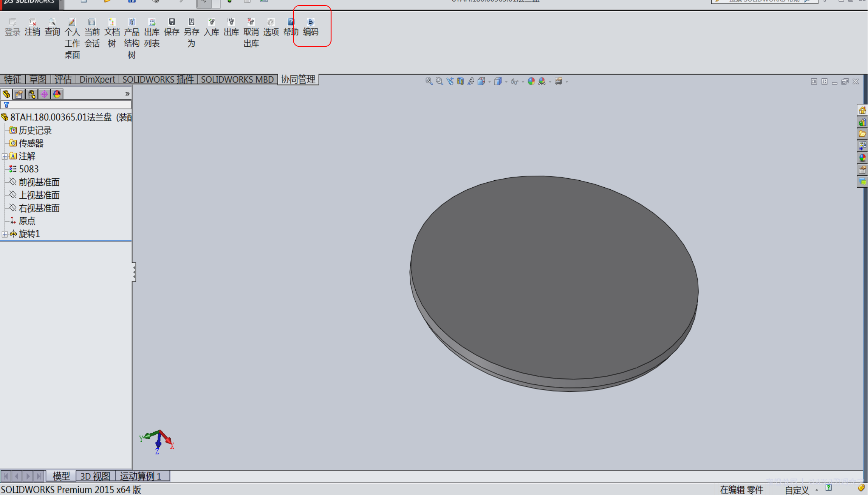Image resolution: width=868 pixels, height=495 pixels.
Task: Click the View Orientation cube icon
Action: coord(482,81)
